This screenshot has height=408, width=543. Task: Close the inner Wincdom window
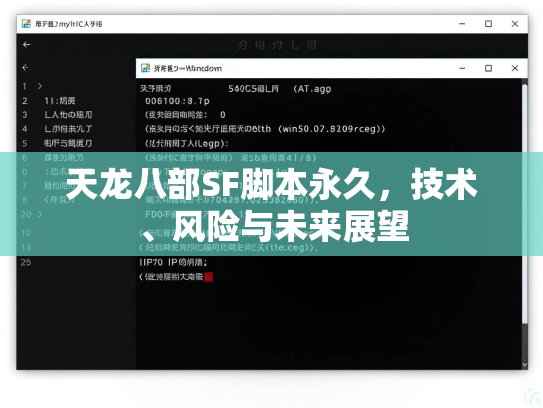click(515, 68)
